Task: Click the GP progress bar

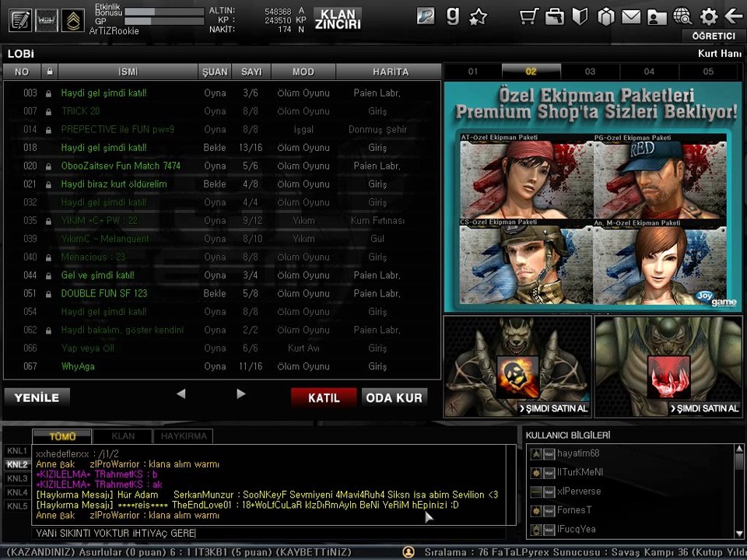Action: point(164,21)
